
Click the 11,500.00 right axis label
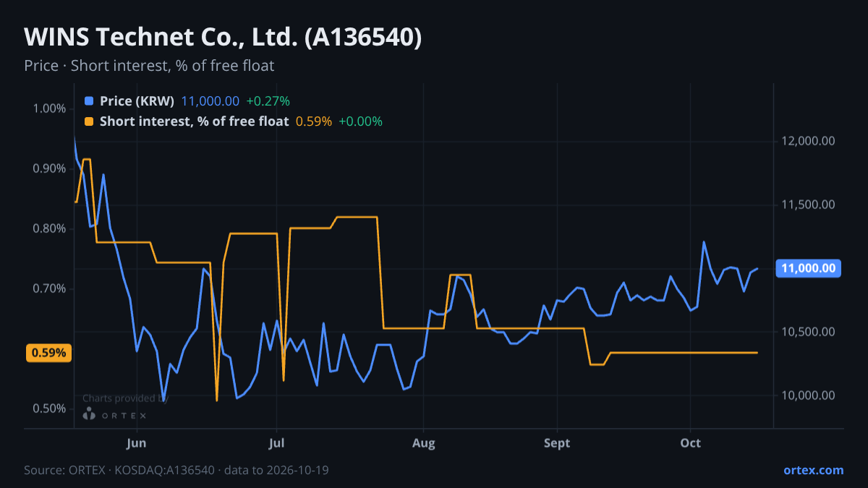(x=807, y=205)
